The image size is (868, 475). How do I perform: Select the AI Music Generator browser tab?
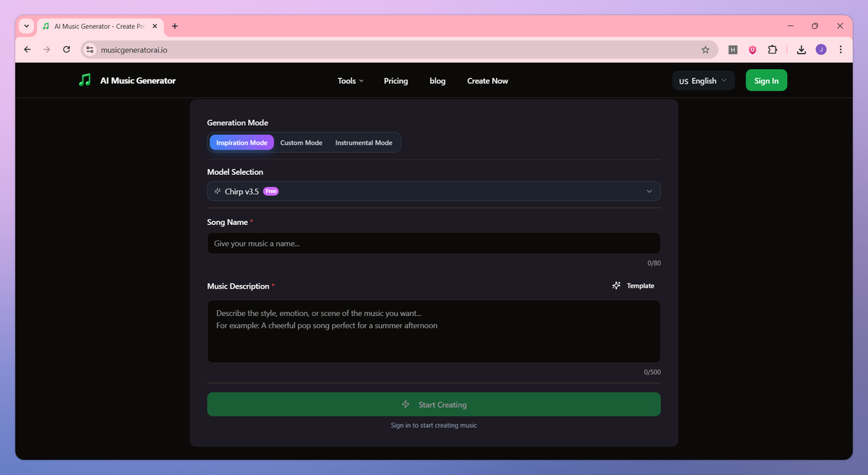click(x=100, y=26)
